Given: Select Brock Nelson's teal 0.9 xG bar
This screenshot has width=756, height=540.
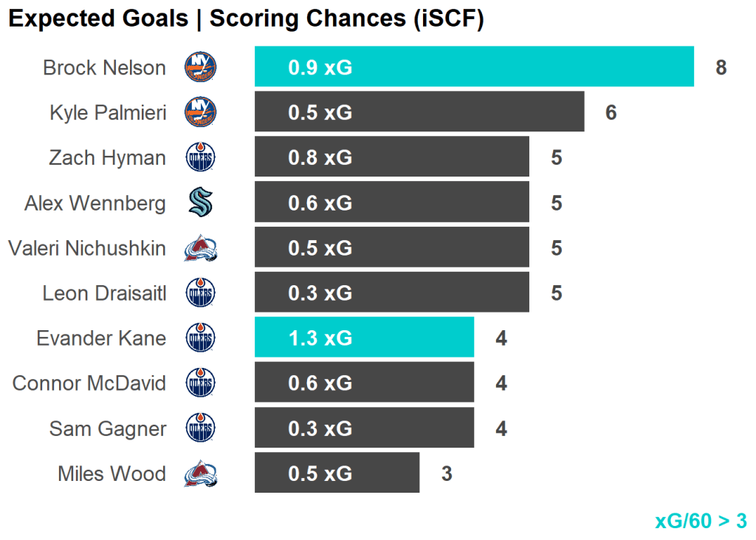Looking at the screenshot, I should click(474, 67).
